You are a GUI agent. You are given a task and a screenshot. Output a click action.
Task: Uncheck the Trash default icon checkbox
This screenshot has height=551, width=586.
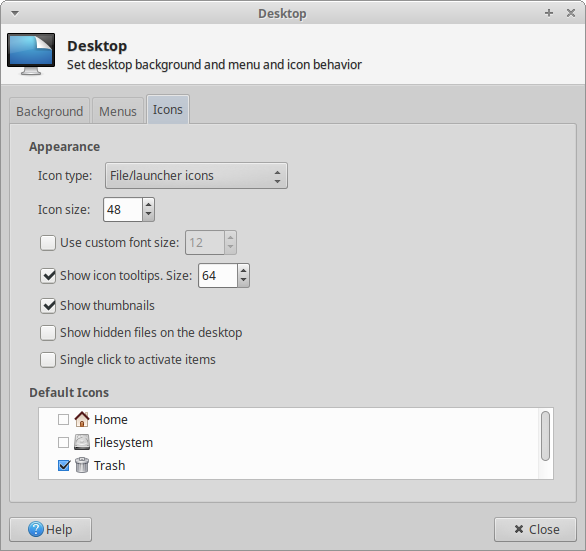tap(64, 466)
